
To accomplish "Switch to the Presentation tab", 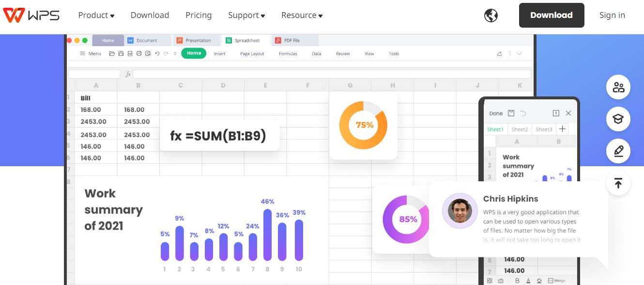I will (x=198, y=40).
